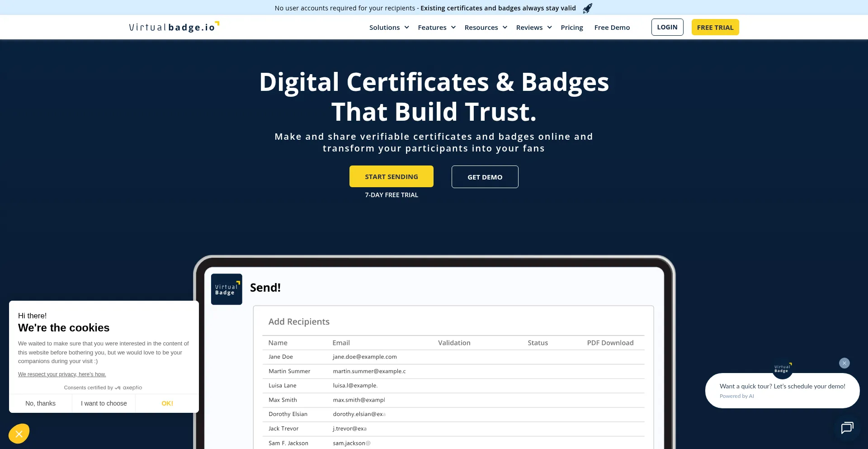Open the chat widget icon
This screenshot has height=449, width=868.
(847, 427)
